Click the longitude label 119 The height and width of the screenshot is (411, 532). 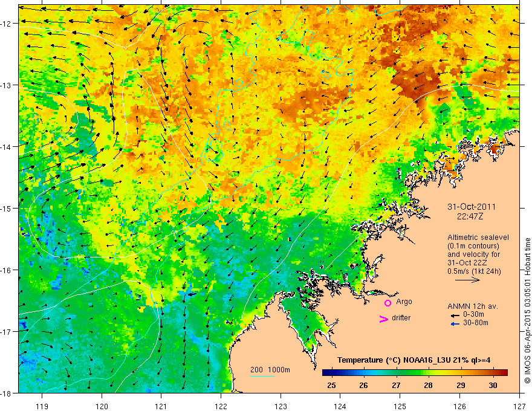42,406
